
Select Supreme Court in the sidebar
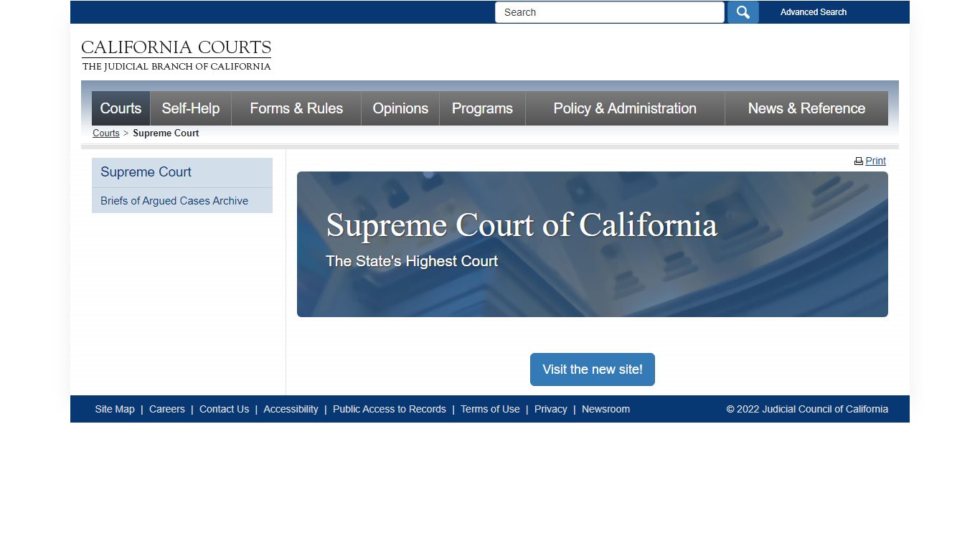182,172
